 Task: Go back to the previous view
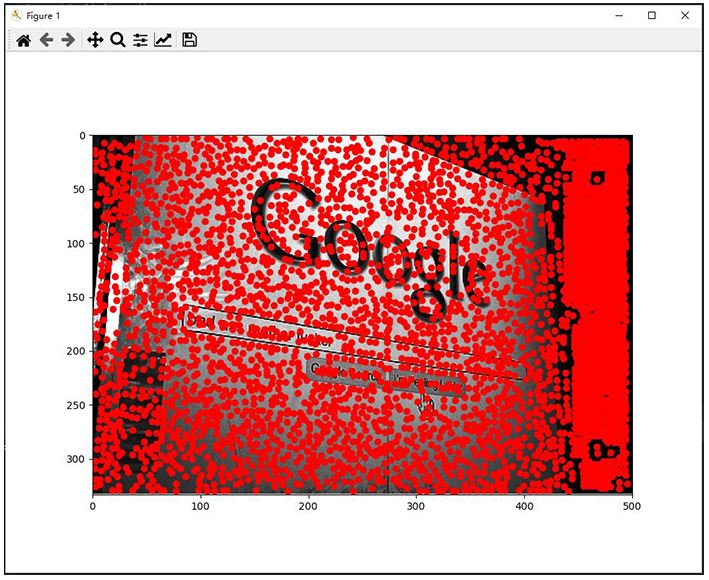(x=46, y=40)
